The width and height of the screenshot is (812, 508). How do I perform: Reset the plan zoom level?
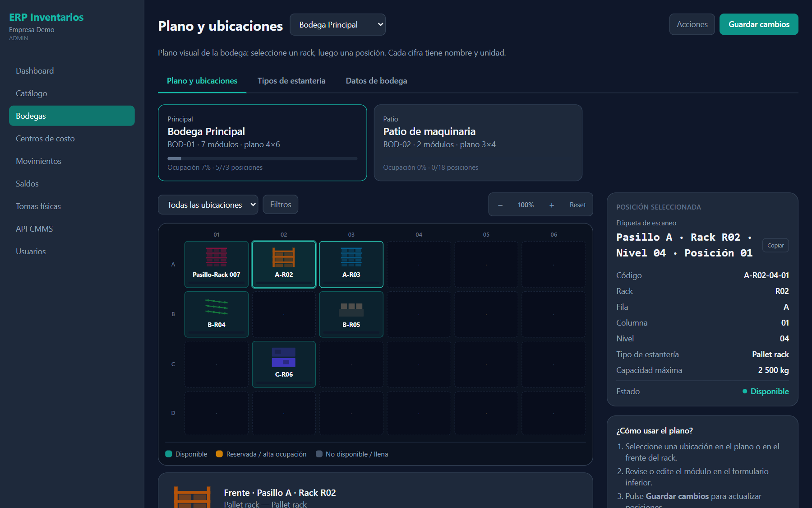coord(577,205)
